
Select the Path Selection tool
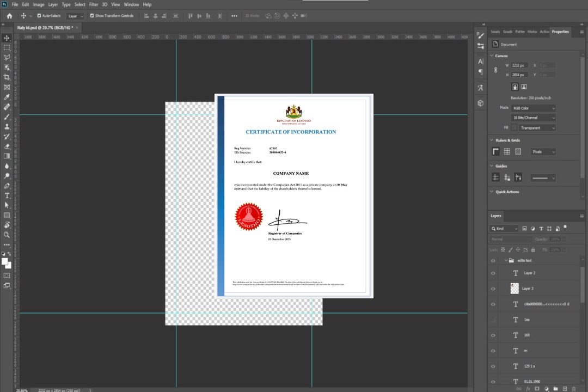[x=7, y=205]
